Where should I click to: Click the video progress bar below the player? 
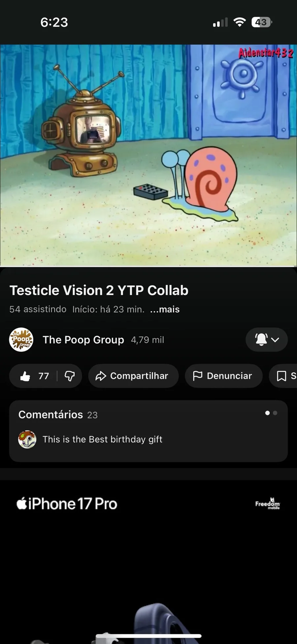coord(148,266)
